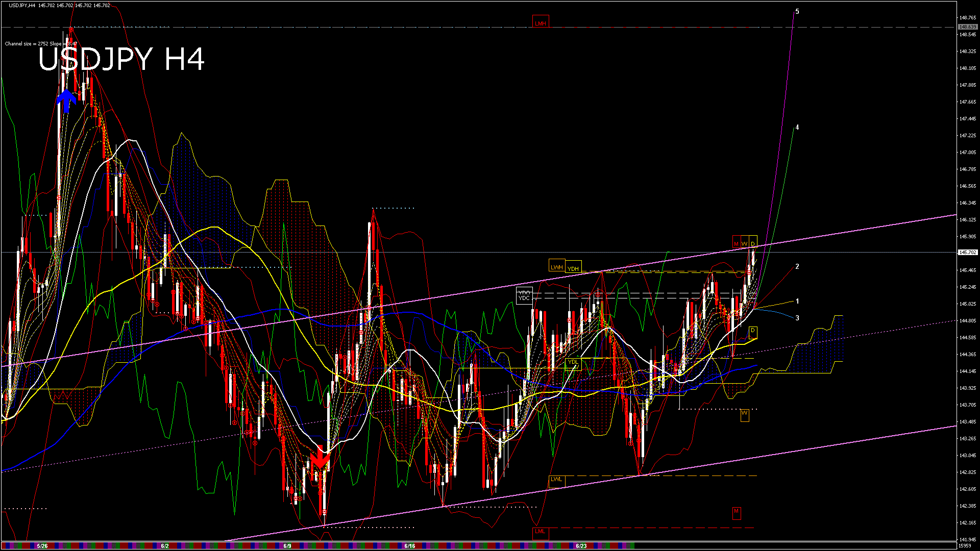Click 143.485 on the price scale
Image resolution: width=980 pixels, height=551 pixels.
(x=968, y=422)
